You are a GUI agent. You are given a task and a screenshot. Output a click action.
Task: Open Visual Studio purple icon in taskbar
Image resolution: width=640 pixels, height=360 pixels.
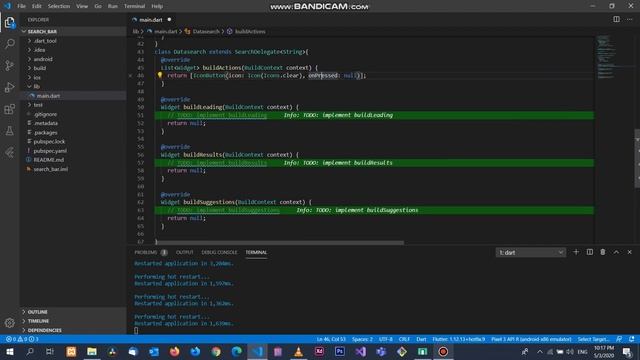click(360, 351)
